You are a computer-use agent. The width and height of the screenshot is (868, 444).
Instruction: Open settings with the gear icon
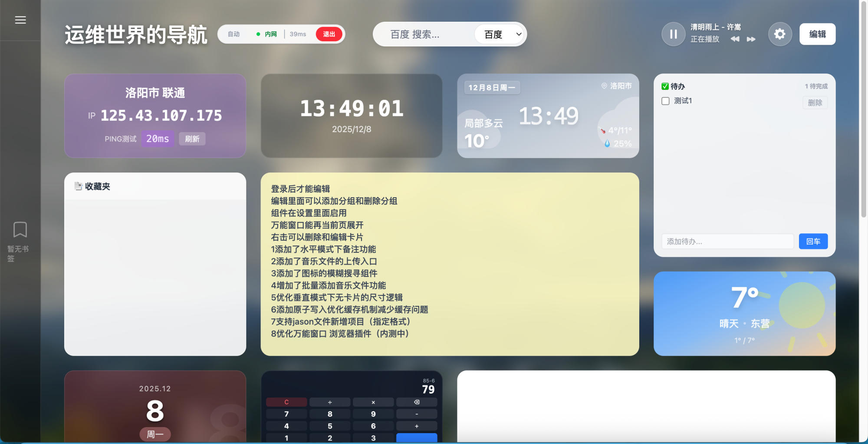click(x=779, y=34)
